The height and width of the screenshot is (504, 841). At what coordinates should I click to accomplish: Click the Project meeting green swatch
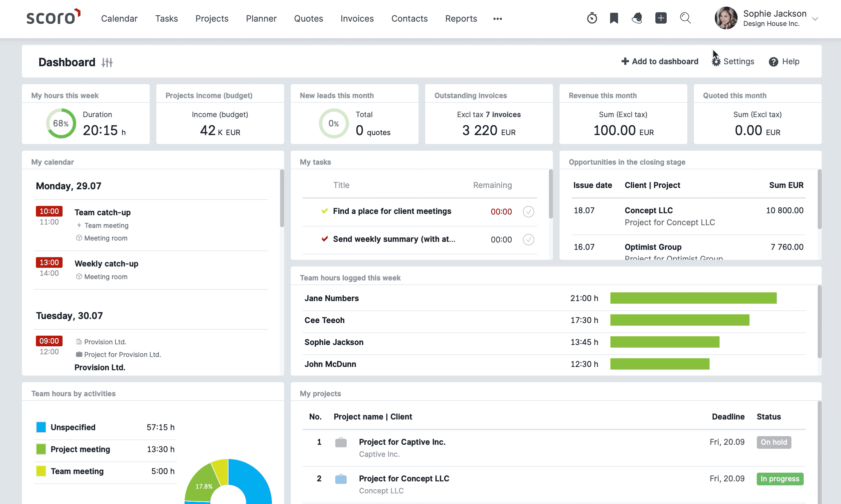[x=41, y=449]
